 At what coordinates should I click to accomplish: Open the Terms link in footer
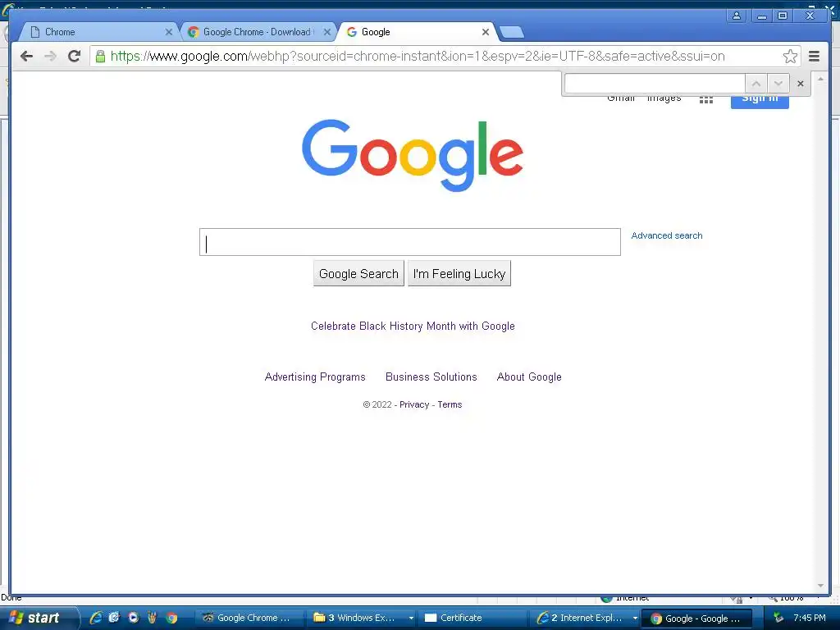pos(450,405)
